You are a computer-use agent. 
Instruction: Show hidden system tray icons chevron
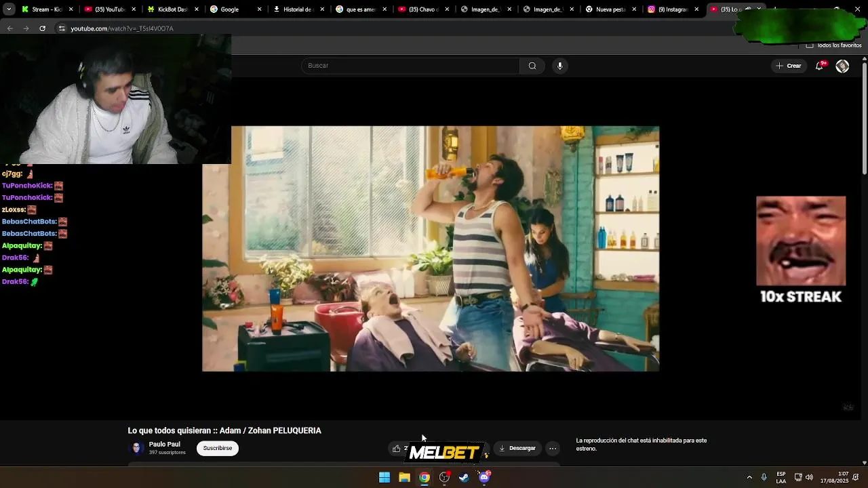[x=749, y=477]
